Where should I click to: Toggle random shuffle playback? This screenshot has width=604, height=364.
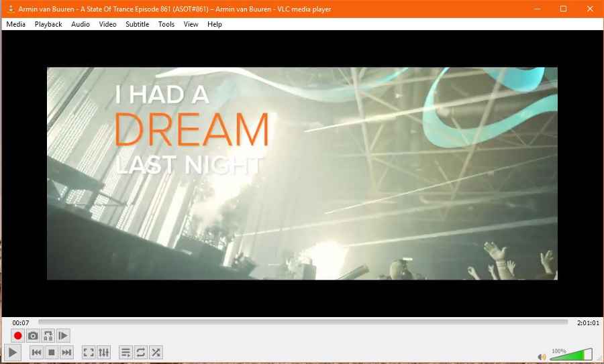[156, 352]
